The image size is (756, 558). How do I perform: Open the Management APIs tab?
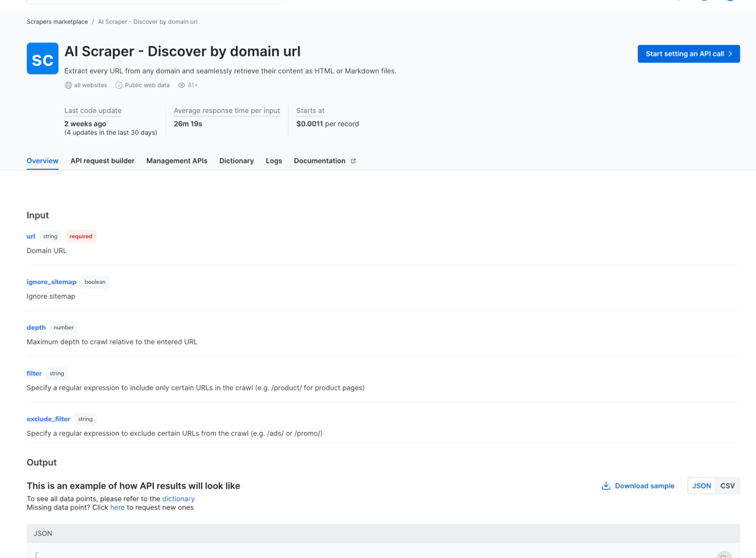(177, 161)
